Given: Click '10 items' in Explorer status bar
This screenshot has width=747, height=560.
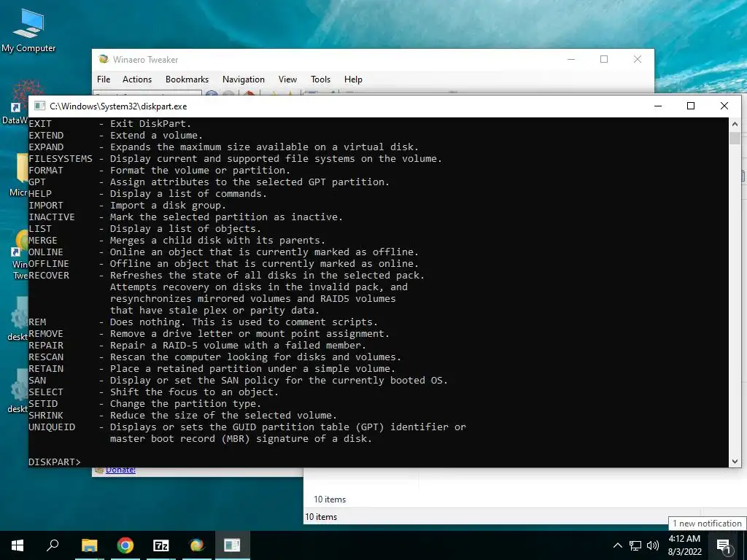Looking at the screenshot, I should (x=321, y=517).
